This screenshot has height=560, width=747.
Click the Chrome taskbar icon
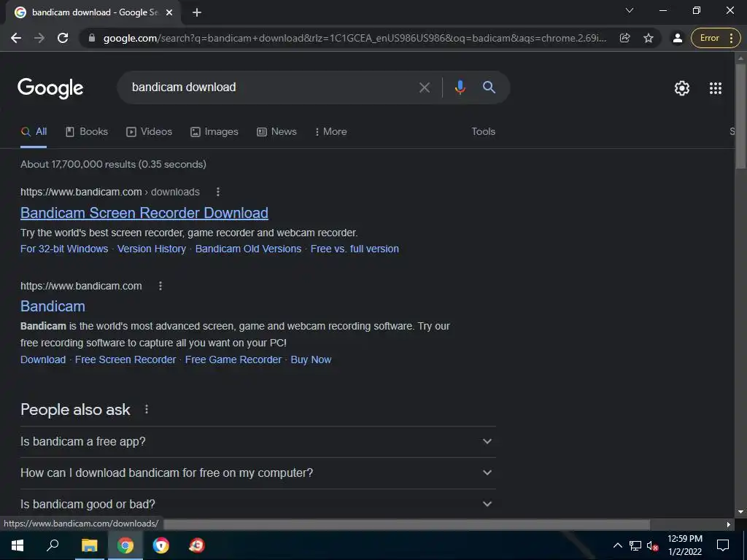click(125, 545)
